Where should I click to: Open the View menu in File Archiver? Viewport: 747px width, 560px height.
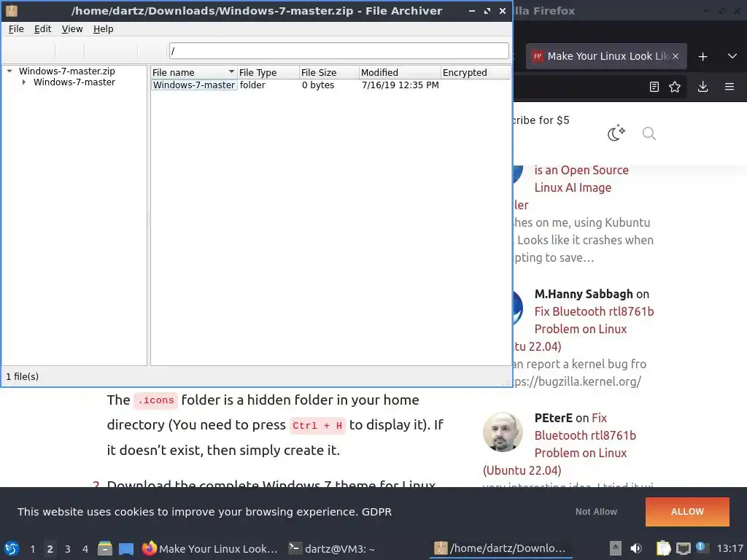pyautogui.click(x=72, y=29)
